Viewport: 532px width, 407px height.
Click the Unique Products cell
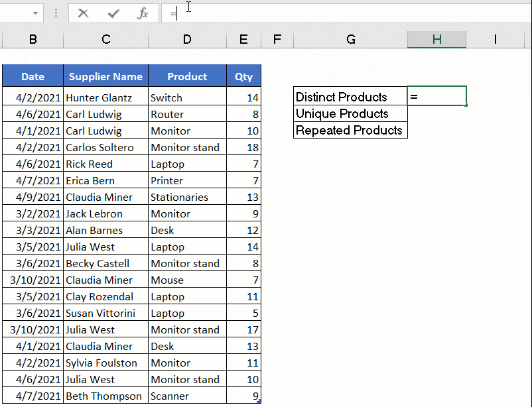pos(350,113)
